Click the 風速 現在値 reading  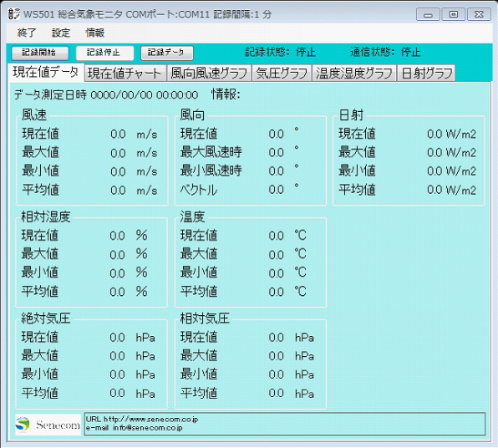118,134
